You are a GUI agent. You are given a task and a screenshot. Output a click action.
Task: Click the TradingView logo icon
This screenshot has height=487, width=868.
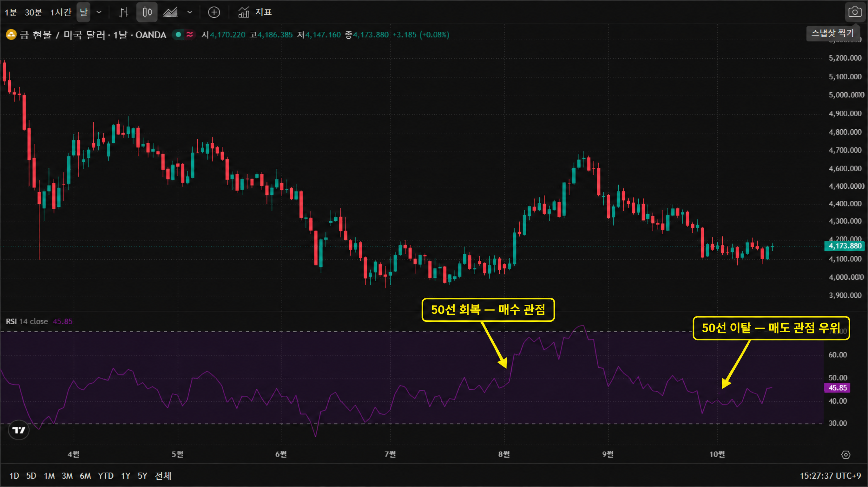19,430
